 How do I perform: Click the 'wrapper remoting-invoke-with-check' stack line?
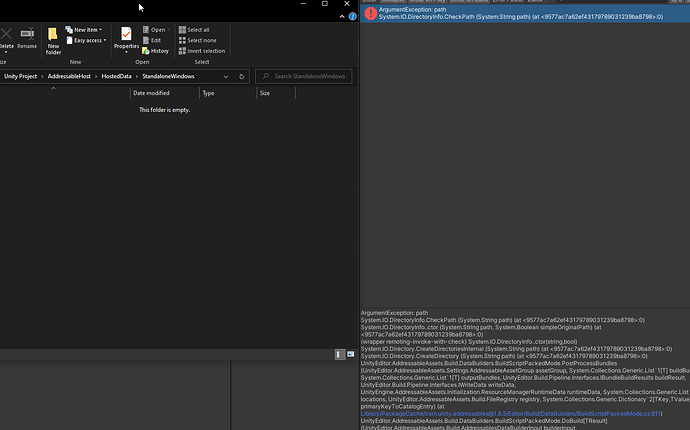(x=469, y=342)
